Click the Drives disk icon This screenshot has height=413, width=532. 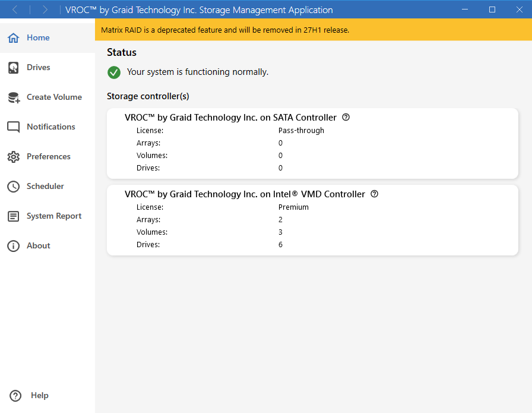(x=14, y=68)
